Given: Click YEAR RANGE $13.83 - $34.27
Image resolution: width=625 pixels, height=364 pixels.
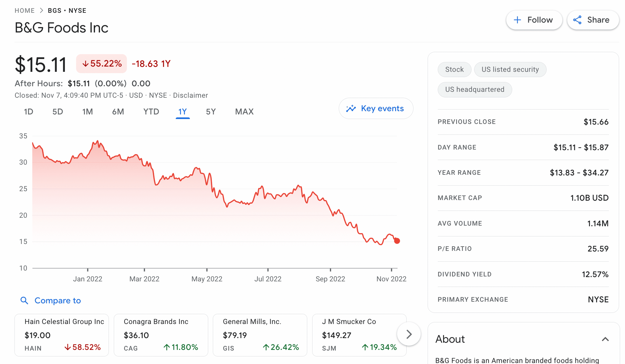Looking at the screenshot, I should (579, 173).
